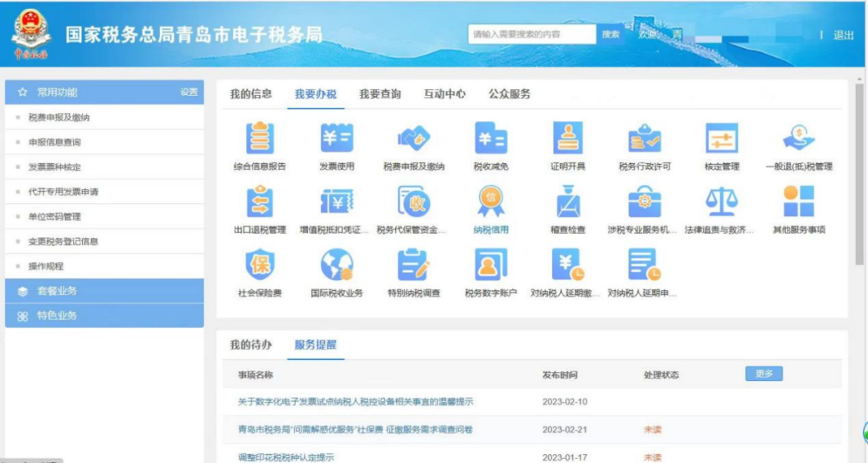Click the 更多 button
This screenshot has height=463, width=868.
point(764,374)
